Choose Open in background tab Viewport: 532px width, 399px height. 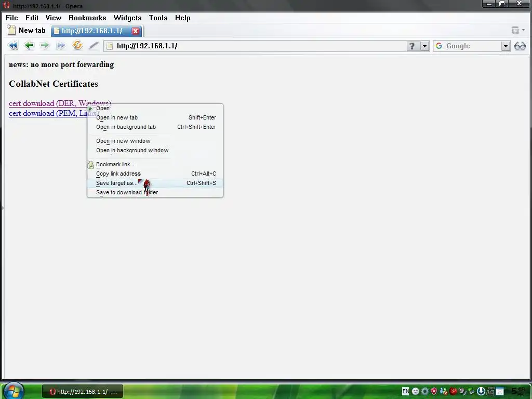[155, 127]
